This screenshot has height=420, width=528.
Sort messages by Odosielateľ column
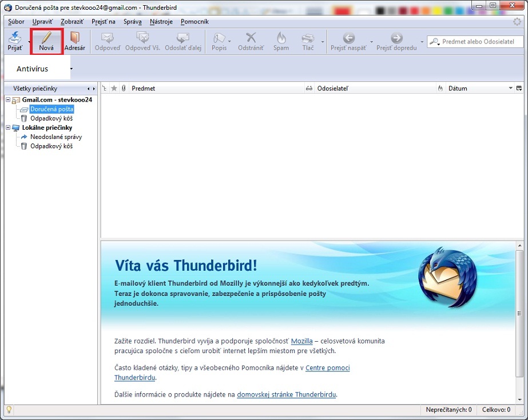pyautogui.click(x=375, y=89)
